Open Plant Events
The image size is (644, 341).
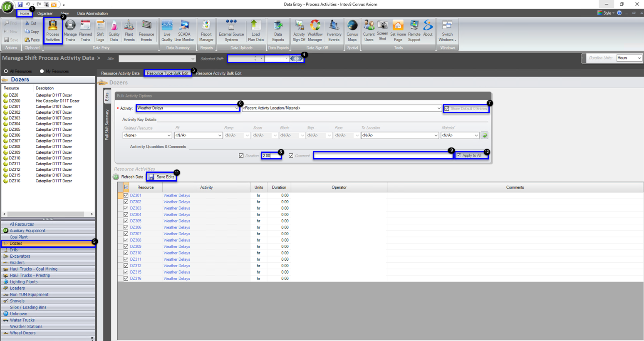pyautogui.click(x=129, y=31)
